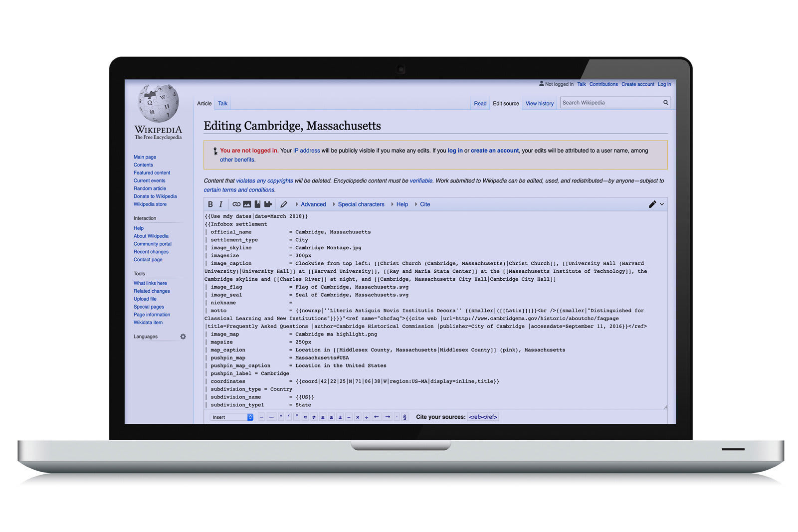This screenshot has height=532, width=798.
Task: Switch to the Talk tab
Action: 222,104
